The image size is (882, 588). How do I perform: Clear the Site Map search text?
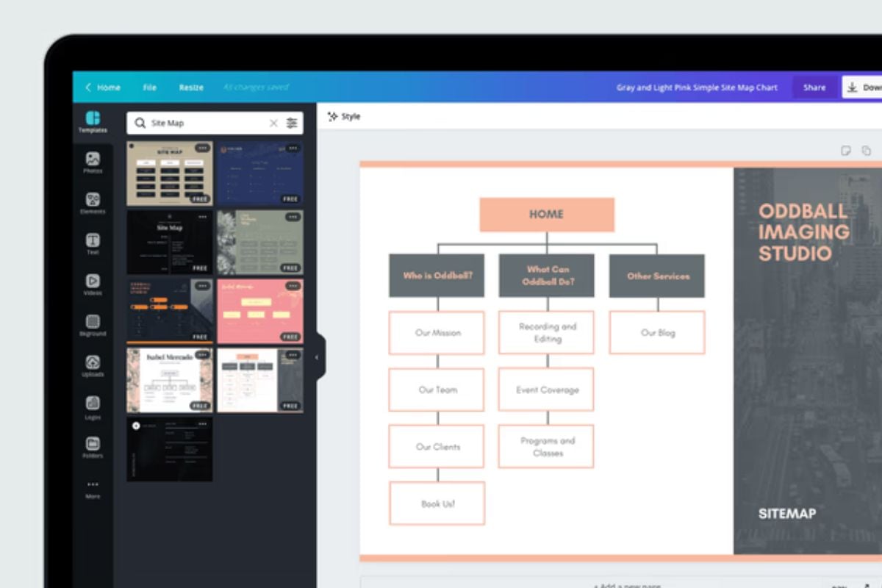click(x=273, y=123)
